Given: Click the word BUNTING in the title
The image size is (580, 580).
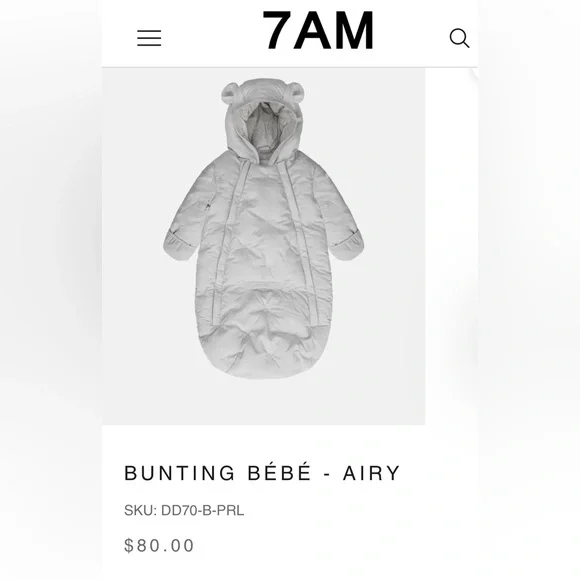Looking at the screenshot, I should pos(179,473).
